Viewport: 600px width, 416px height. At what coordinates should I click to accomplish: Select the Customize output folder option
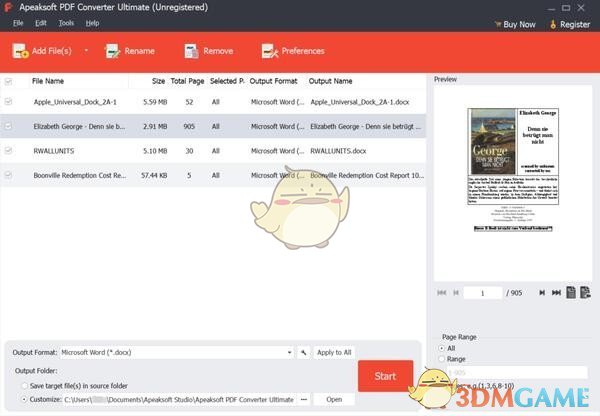(x=25, y=399)
